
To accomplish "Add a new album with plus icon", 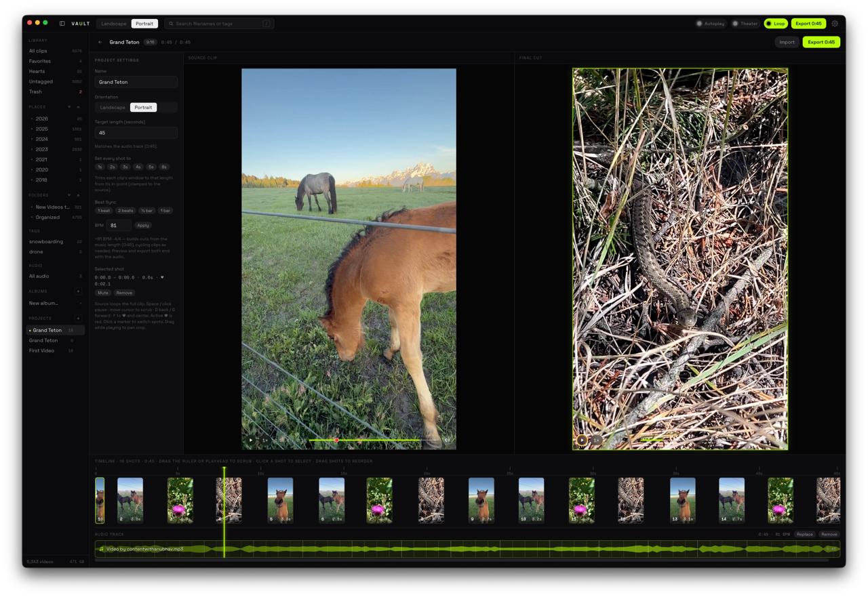I will pyautogui.click(x=78, y=291).
